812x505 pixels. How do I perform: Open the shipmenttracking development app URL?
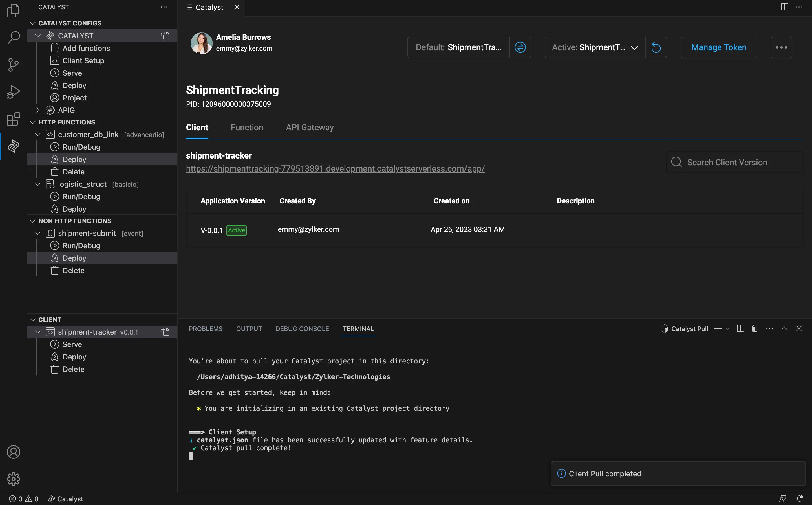336,169
